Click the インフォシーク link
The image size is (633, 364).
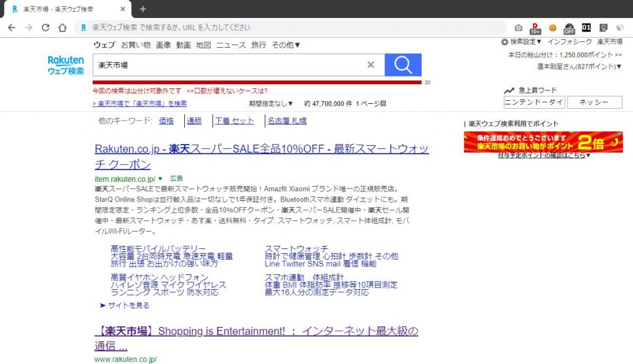tap(569, 41)
